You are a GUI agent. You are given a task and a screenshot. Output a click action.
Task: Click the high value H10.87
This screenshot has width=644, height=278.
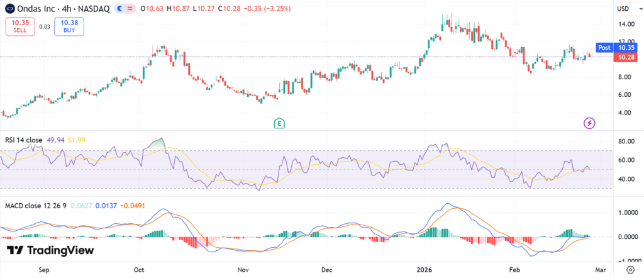pyautogui.click(x=177, y=8)
